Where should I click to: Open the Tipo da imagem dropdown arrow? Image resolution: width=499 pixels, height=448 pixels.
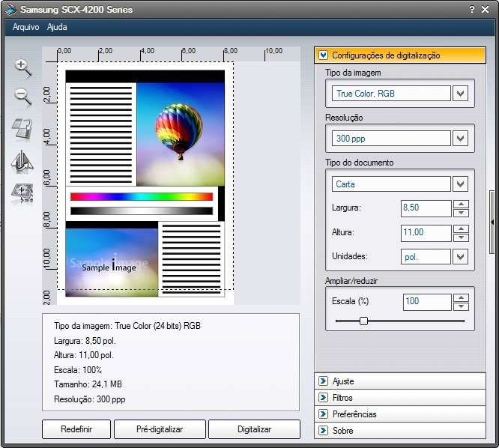[x=461, y=94]
